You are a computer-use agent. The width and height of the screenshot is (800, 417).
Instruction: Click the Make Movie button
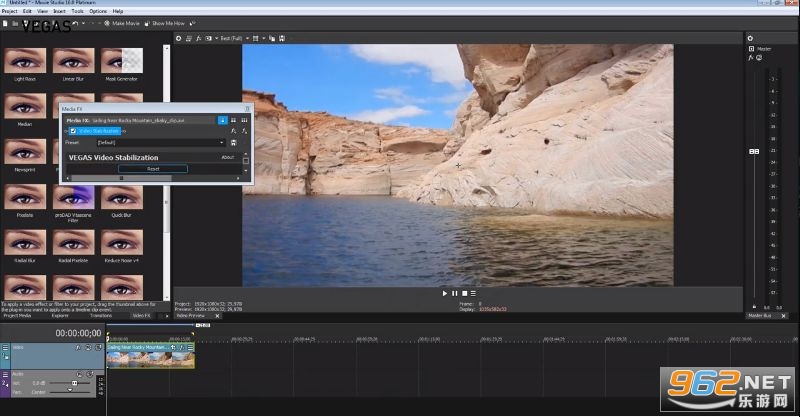122,23
